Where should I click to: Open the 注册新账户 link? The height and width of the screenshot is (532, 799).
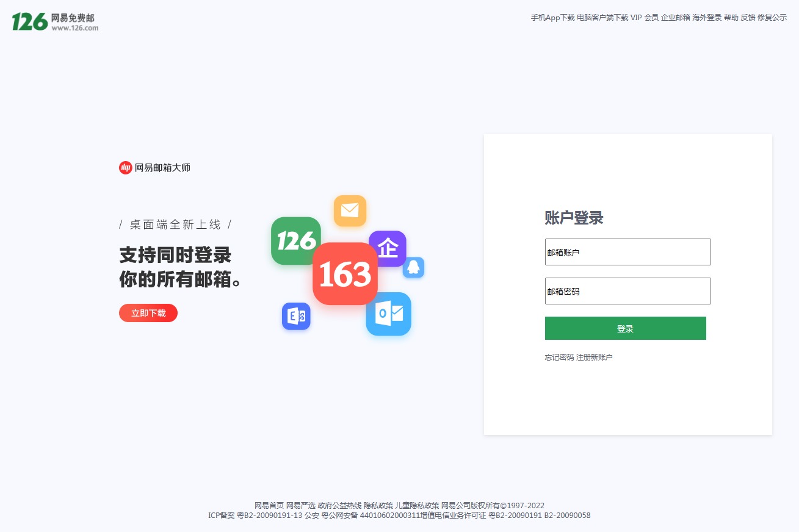[595, 358]
